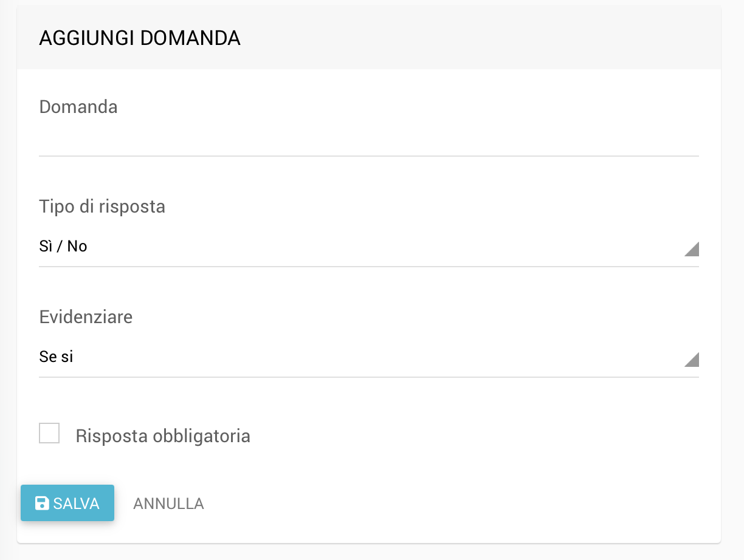744x560 pixels.
Task: Click the SALVA text label
Action: (x=76, y=504)
